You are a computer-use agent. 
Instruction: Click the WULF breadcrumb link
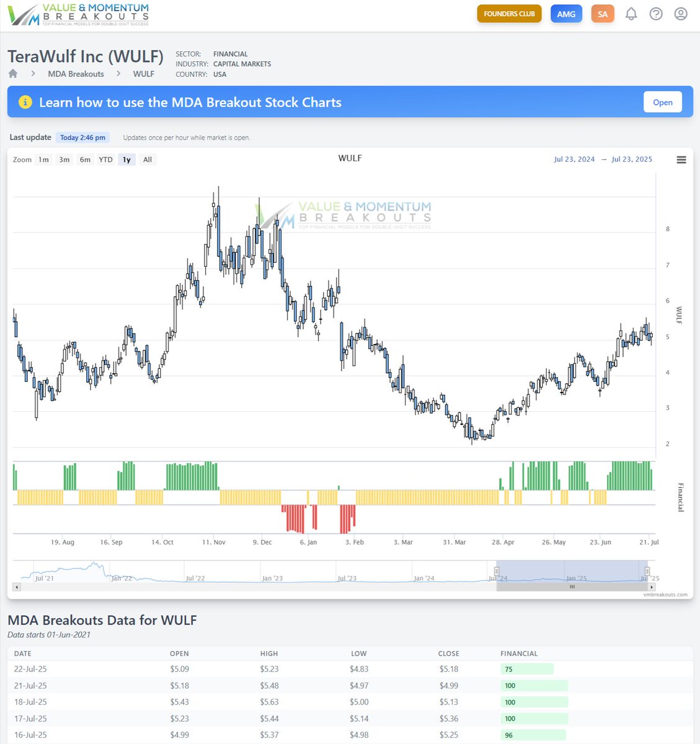[143, 74]
